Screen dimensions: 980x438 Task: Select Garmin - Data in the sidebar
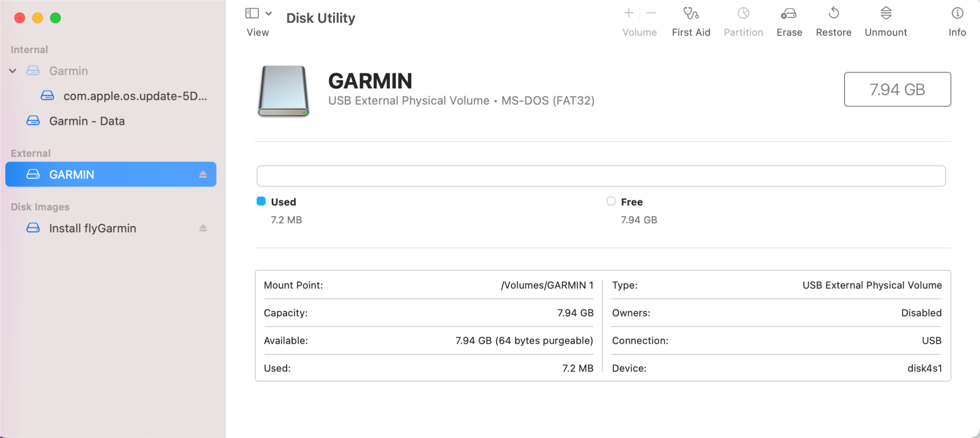(88, 121)
